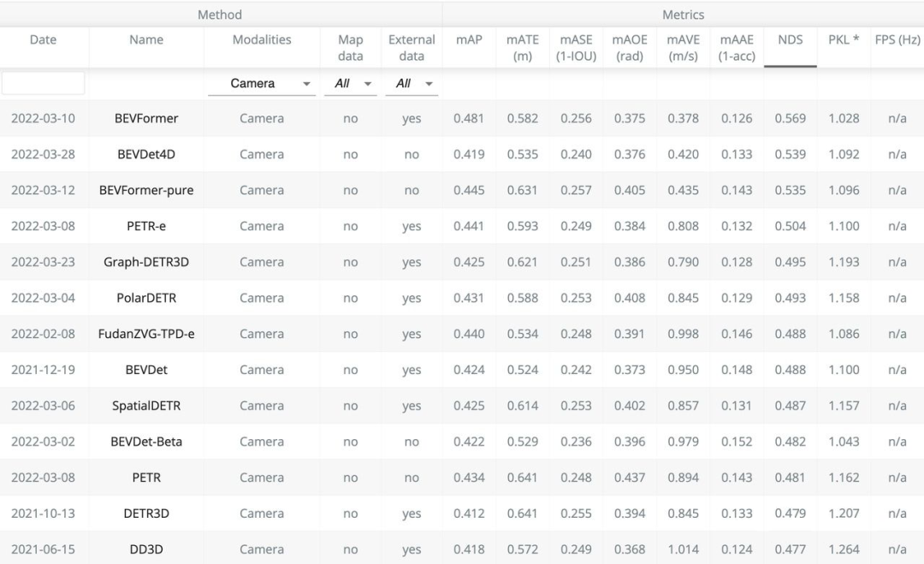Sort by the mAP column header
This screenshot has width=924, height=564.
coord(469,40)
